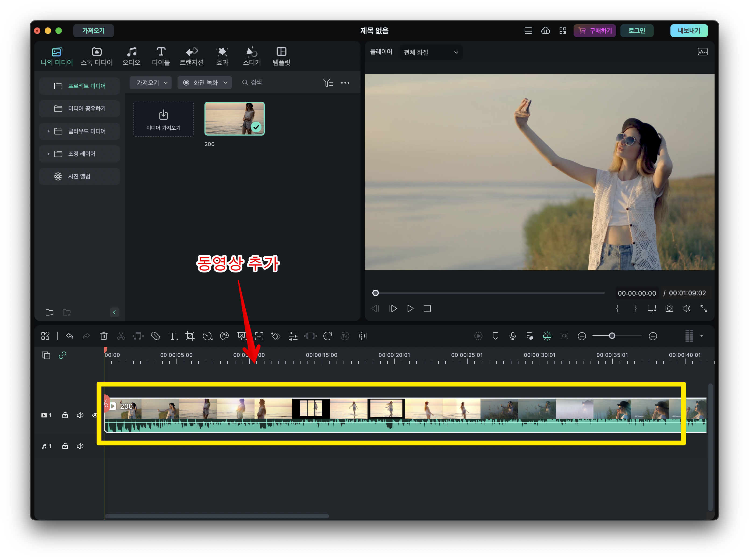Open the 전체 화질 quality dropdown
This screenshot has height=560, width=749.
pyautogui.click(x=431, y=52)
